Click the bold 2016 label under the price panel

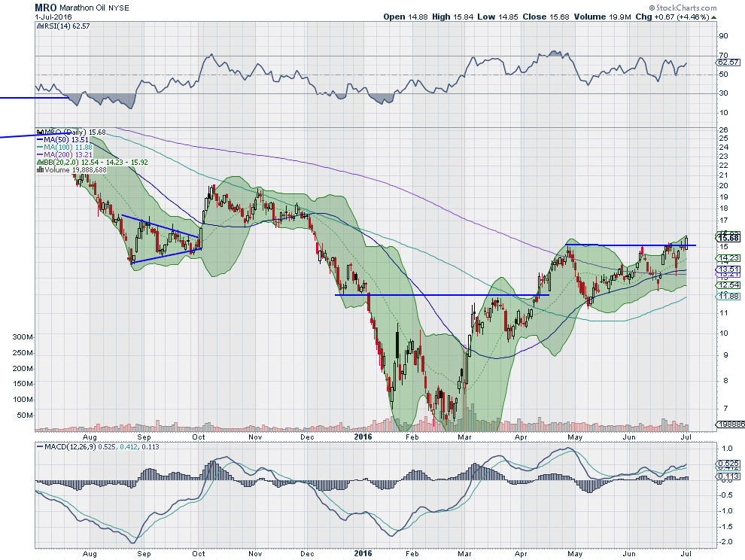tap(363, 437)
